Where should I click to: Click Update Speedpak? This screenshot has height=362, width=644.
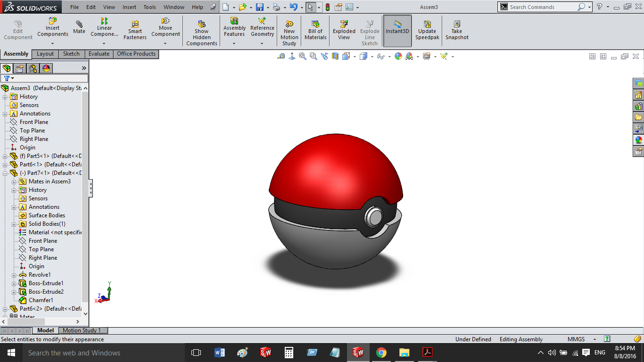point(427,31)
